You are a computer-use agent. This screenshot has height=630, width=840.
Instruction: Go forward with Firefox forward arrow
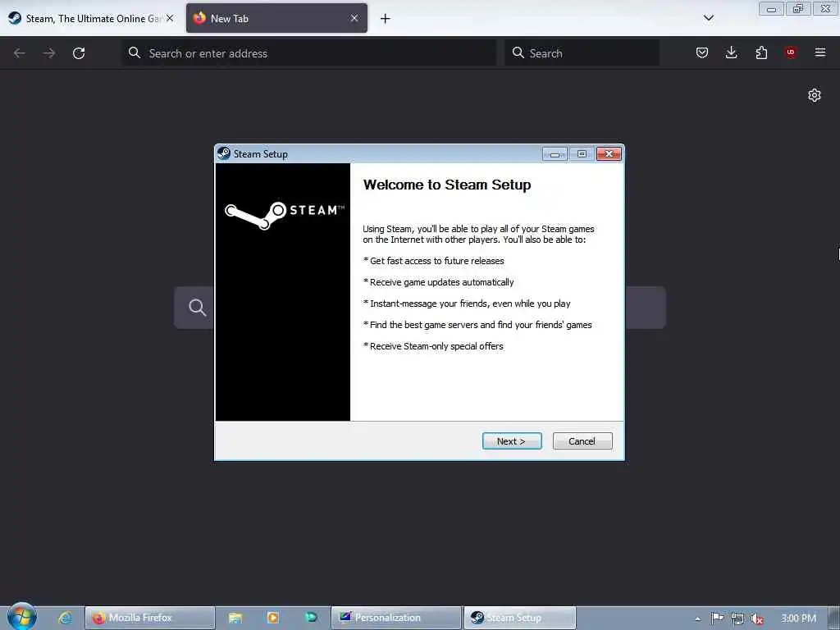48,53
